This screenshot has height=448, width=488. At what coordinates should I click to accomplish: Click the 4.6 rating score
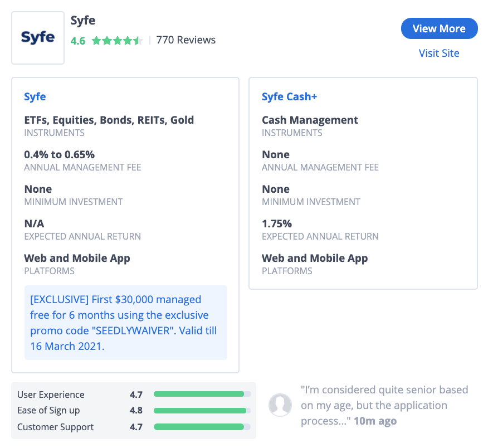pyautogui.click(x=78, y=41)
